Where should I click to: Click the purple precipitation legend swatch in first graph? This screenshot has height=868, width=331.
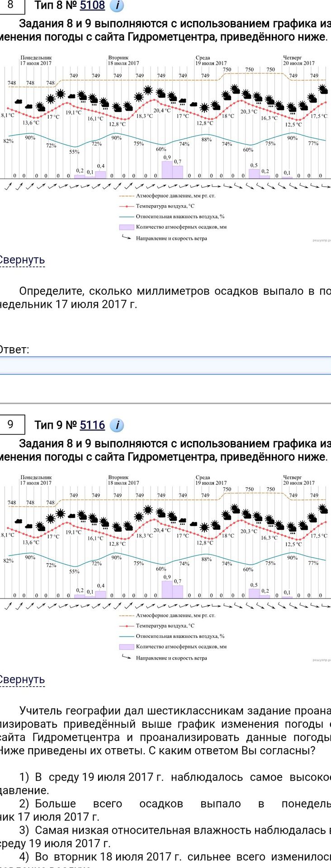(126, 227)
